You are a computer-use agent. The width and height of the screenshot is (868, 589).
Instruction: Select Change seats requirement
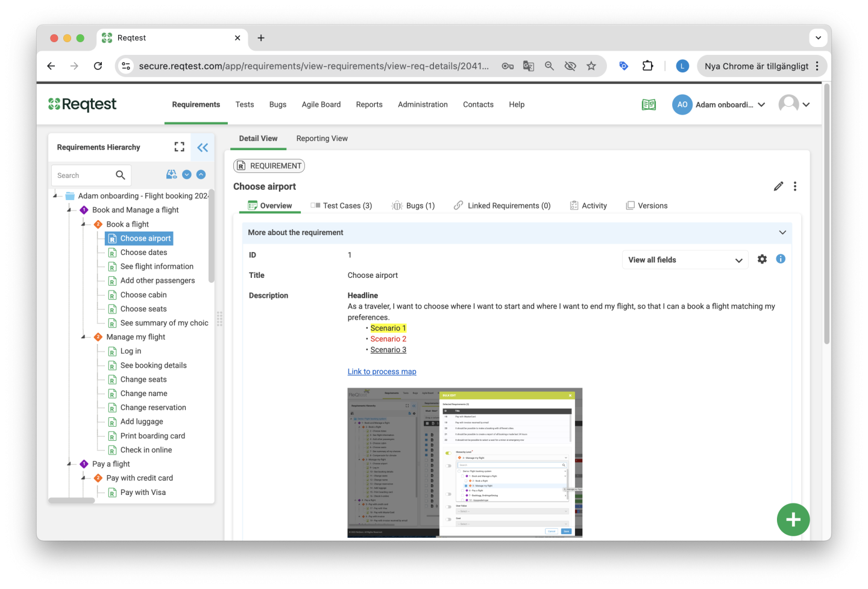pyautogui.click(x=143, y=379)
